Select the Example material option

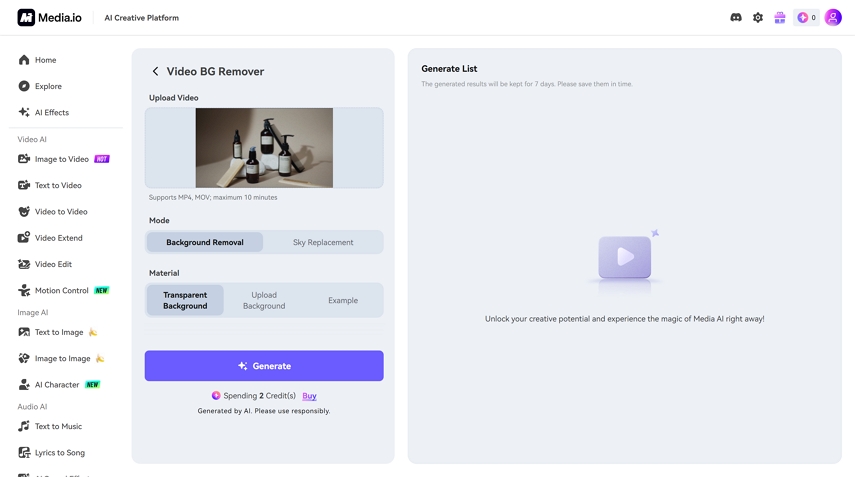tap(343, 300)
